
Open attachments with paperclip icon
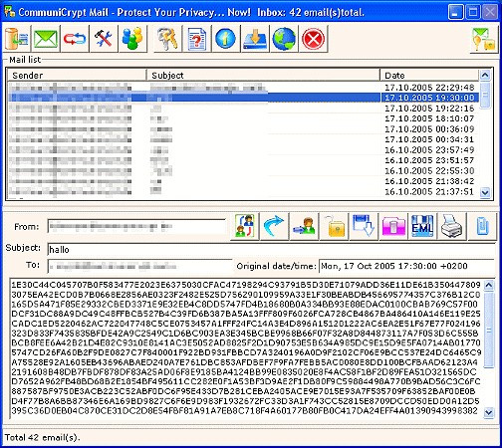pos(482,226)
